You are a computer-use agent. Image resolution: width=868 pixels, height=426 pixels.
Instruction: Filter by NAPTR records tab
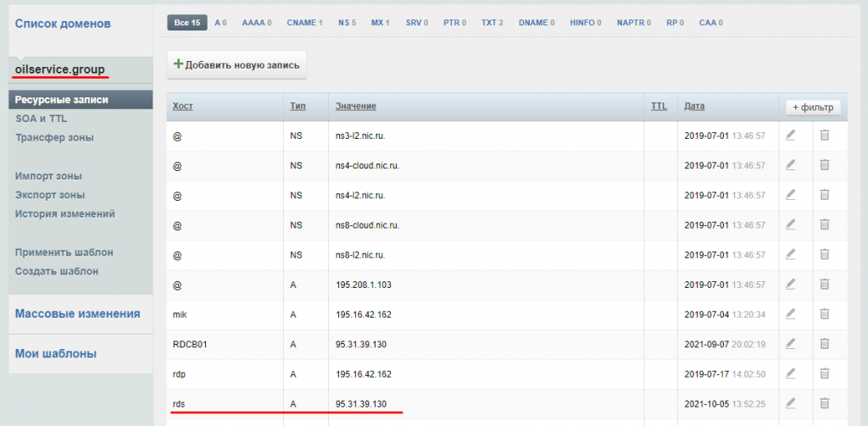[x=634, y=23]
